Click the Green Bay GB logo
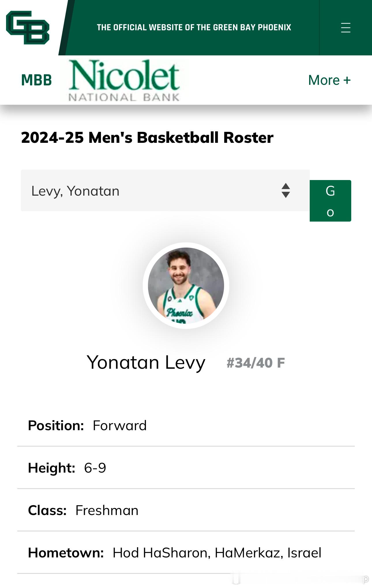This screenshot has width=372, height=588. pyautogui.click(x=28, y=27)
